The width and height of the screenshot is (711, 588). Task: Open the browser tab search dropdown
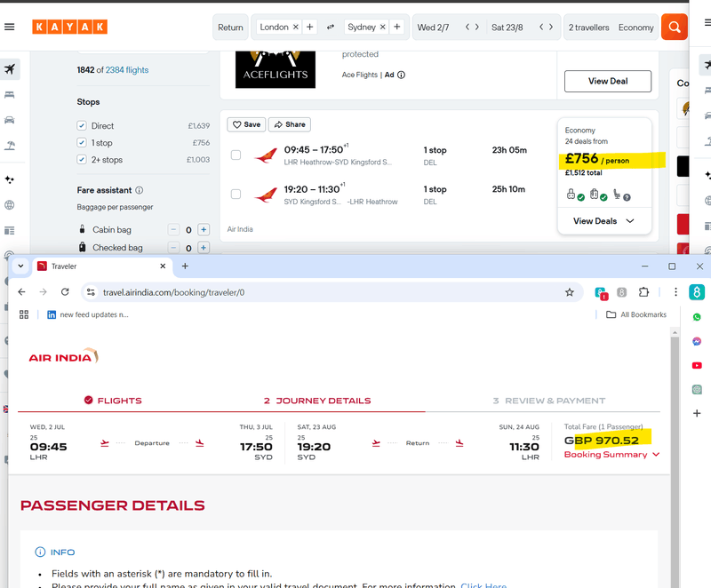[20, 266]
